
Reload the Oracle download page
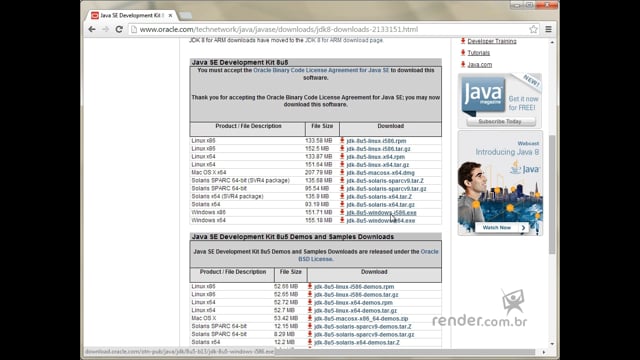pos(119,29)
